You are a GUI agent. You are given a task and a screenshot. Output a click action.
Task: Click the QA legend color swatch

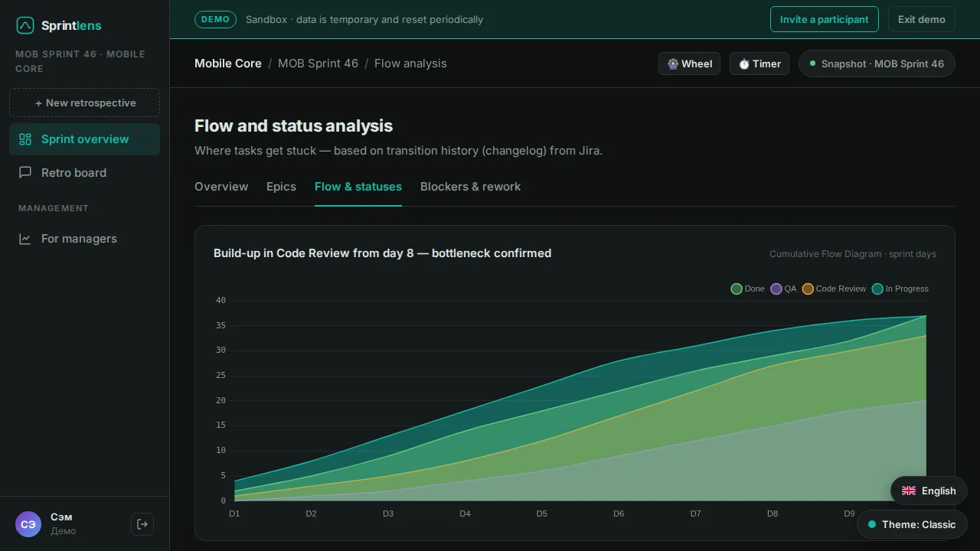(x=776, y=289)
